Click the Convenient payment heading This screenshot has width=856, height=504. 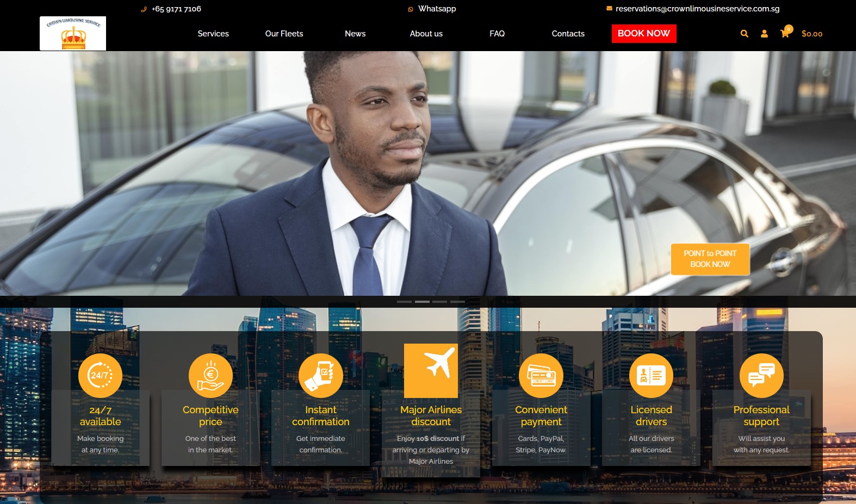click(541, 416)
